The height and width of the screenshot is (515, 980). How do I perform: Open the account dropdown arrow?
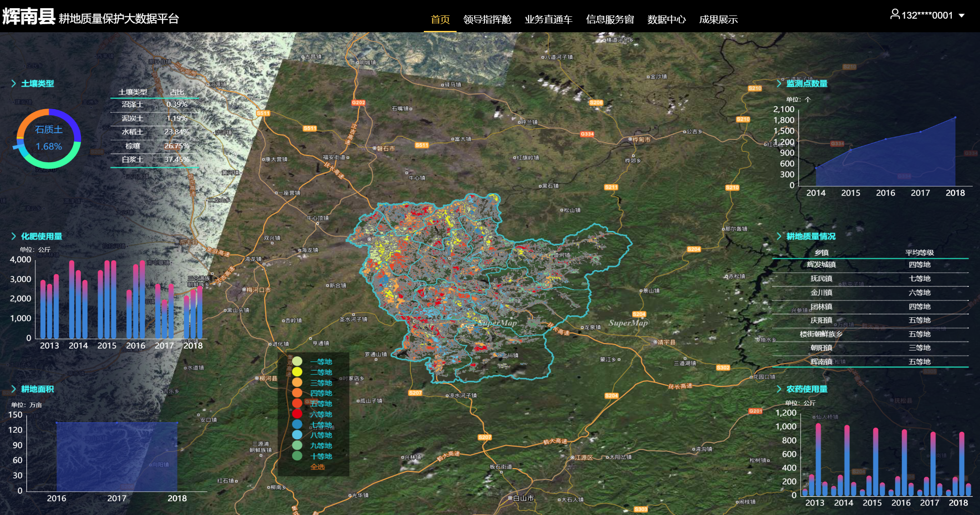[961, 15]
